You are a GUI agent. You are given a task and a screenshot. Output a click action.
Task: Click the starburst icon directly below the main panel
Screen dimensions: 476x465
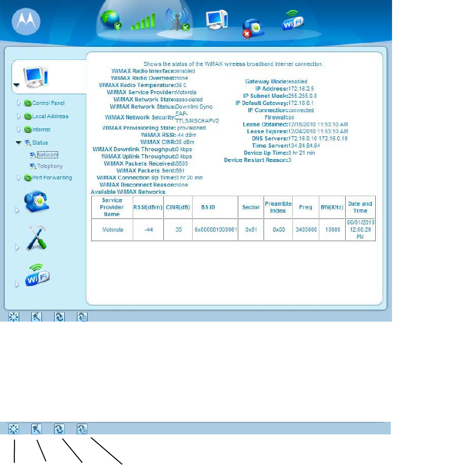pyautogui.click(x=14, y=317)
